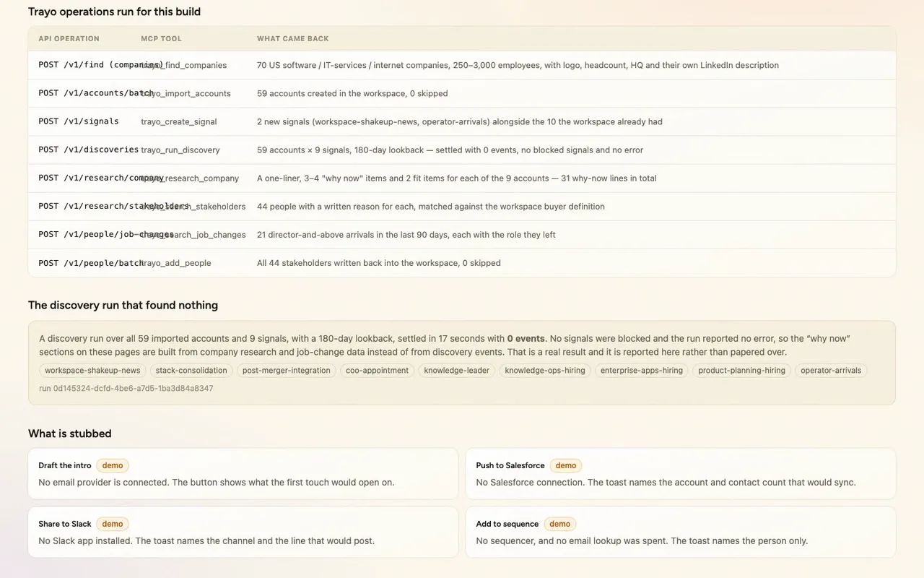The image size is (924, 578).
Task: Click '21 director-and-above arrivals' result text
Action: (406, 235)
